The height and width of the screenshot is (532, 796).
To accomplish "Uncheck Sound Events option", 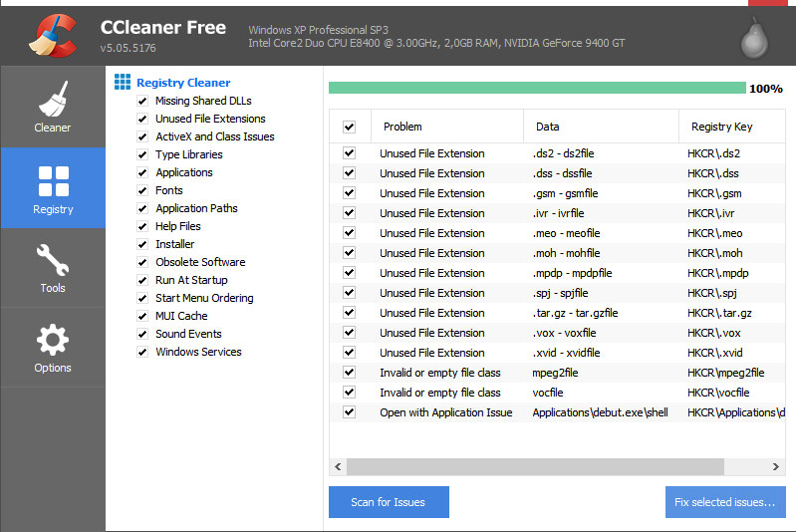I will click(x=142, y=334).
